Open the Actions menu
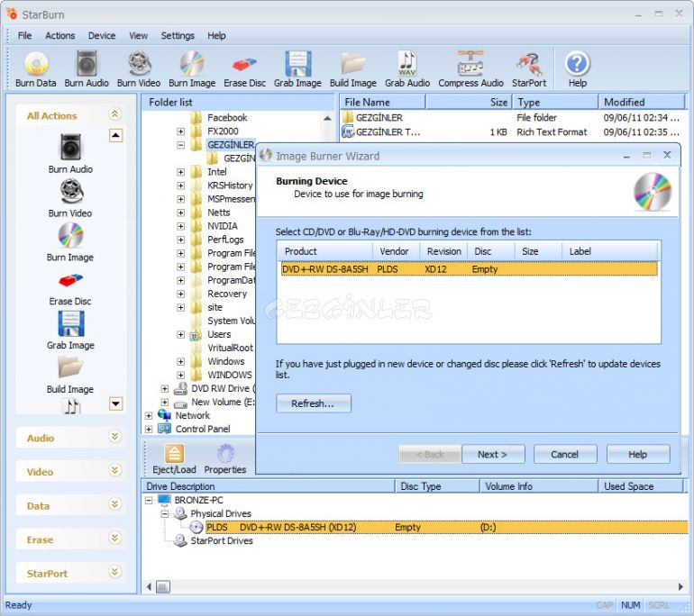The width and height of the screenshot is (694, 616). tap(59, 35)
